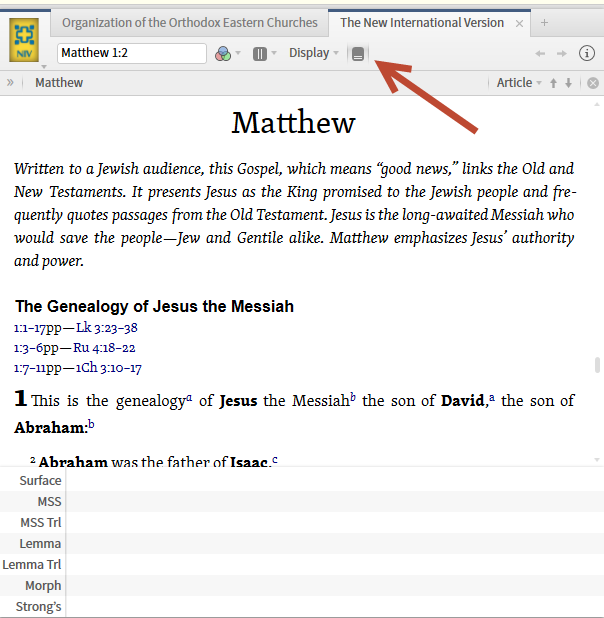Follow the Ru 4:18–22 cross reference link

[104, 348]
